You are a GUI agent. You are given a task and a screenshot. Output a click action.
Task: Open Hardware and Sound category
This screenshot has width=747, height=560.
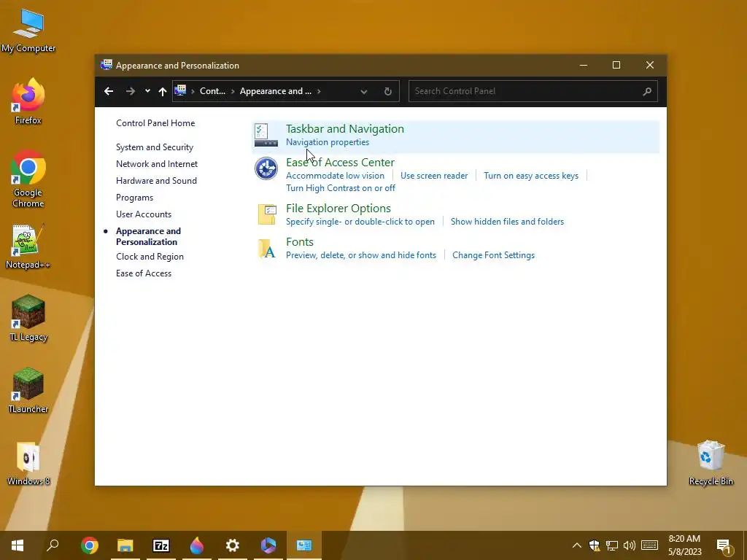tap(156, 181)
